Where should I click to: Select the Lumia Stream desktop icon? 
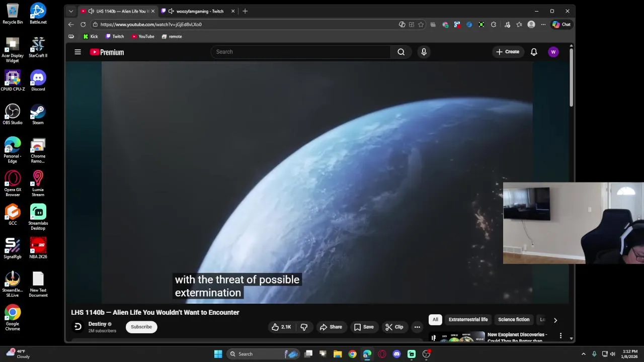pos(38,184)
